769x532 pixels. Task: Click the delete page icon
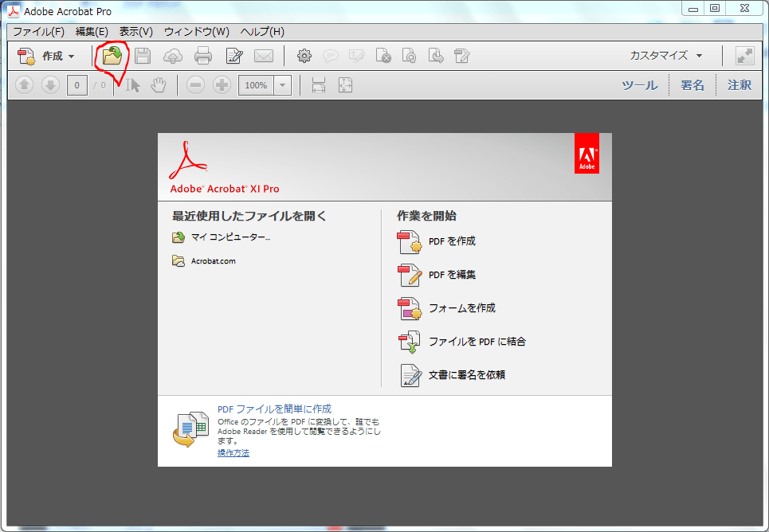tap(383, 56)
